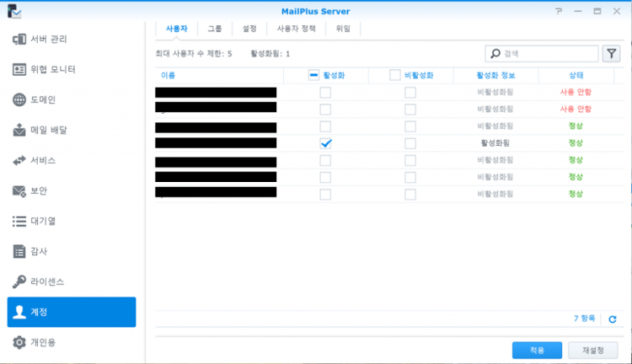Image resolution: width=632 pixels, height=364 pixels.
Task: Toggle the 활성화 header checkbox
Action: (313, 75)
